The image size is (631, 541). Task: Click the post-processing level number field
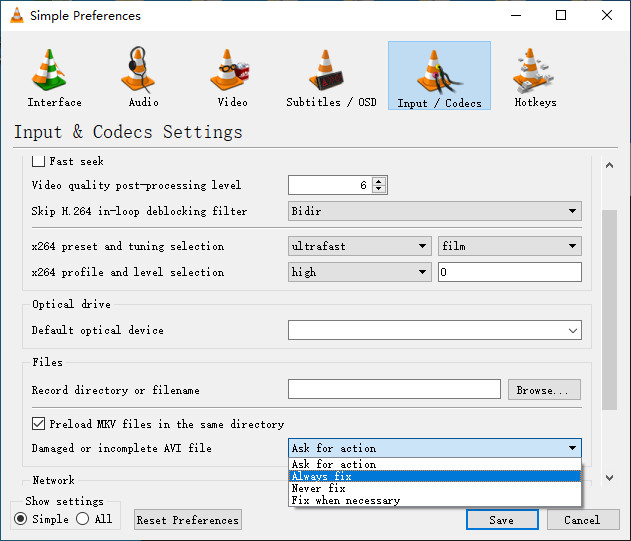330,185
